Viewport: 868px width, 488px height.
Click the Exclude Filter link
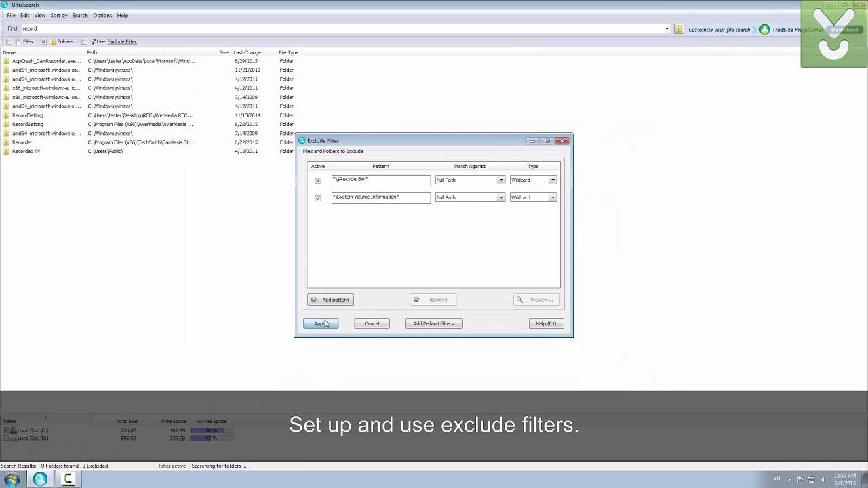click(x=122, y=42)
